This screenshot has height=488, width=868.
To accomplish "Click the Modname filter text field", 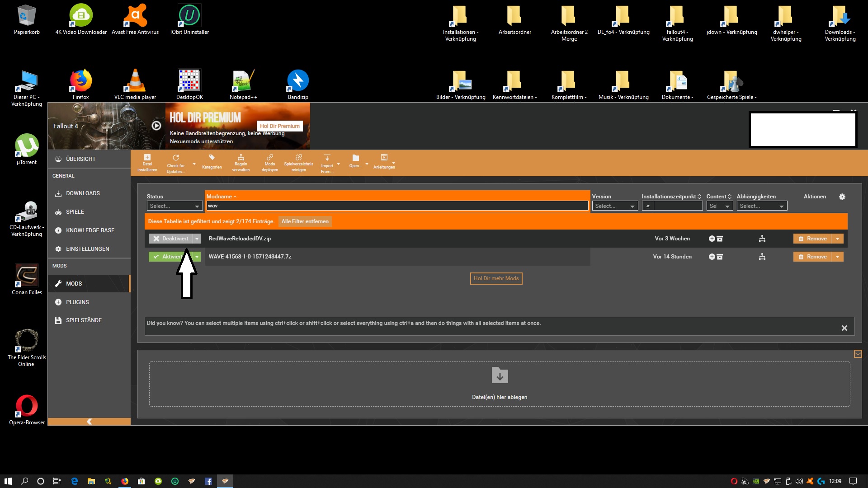I will pos(397,206).
